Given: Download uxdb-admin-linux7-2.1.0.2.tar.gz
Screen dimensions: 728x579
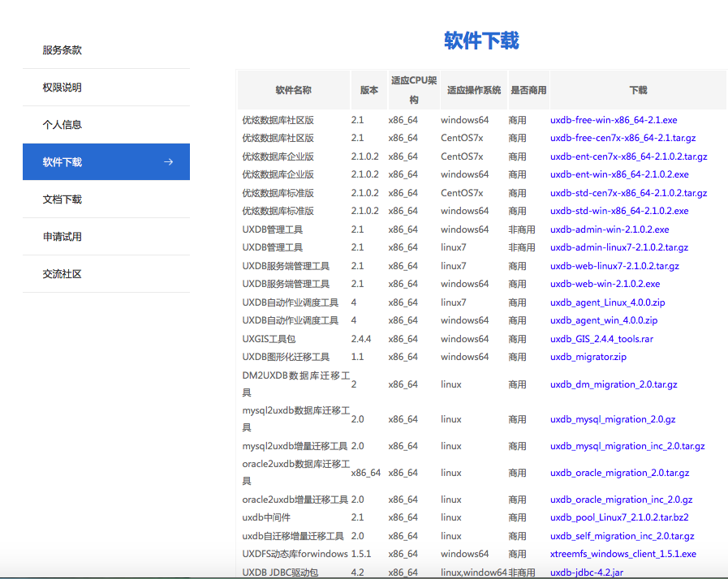Looking at the screenshot, I should tap(618, 247).
